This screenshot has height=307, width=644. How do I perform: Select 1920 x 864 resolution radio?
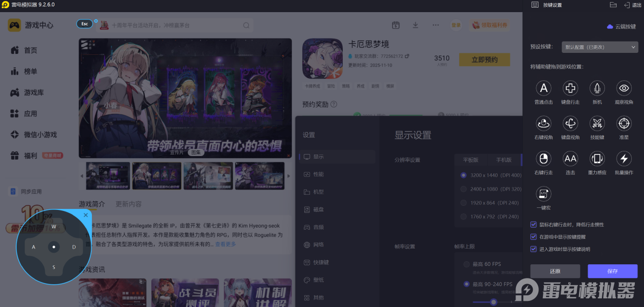coord(463,203)
